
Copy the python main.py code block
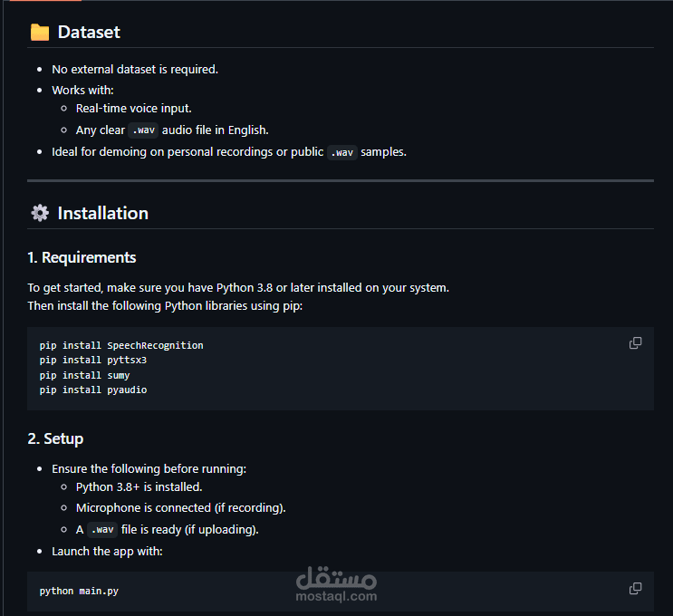coord(635,588)
